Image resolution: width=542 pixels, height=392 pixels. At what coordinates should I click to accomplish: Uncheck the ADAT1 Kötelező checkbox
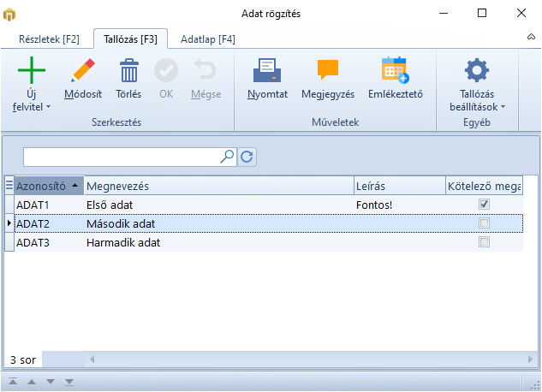click(x=484, y=205)
